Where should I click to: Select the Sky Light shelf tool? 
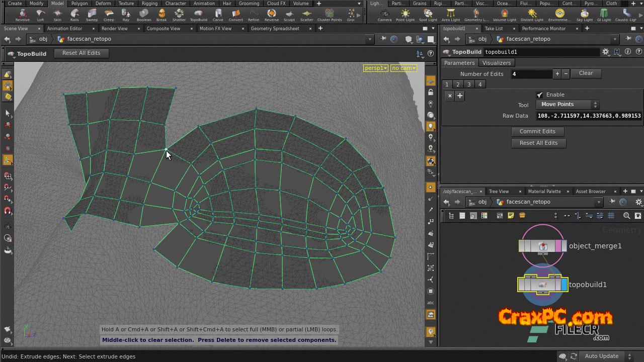click(x=584, y=15)
